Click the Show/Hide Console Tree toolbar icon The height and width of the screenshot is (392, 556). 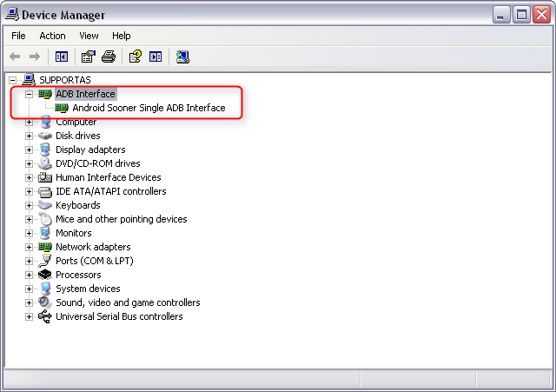click(x=62, y=57)
